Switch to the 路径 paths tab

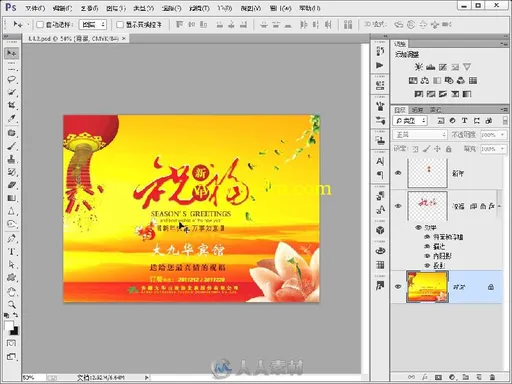[435, 110]
